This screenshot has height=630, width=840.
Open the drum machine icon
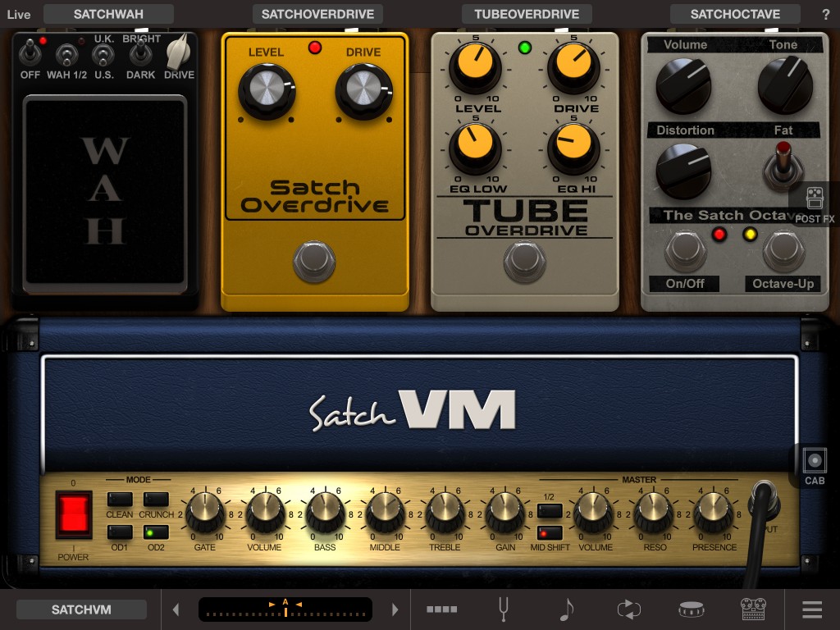click(x=691, y=609)
